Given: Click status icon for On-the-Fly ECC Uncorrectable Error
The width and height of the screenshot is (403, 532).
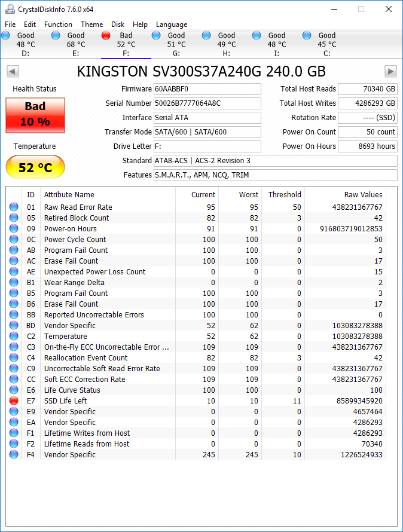Looking at the screenshot, I should pyautogui.click(x=14, y=347).
